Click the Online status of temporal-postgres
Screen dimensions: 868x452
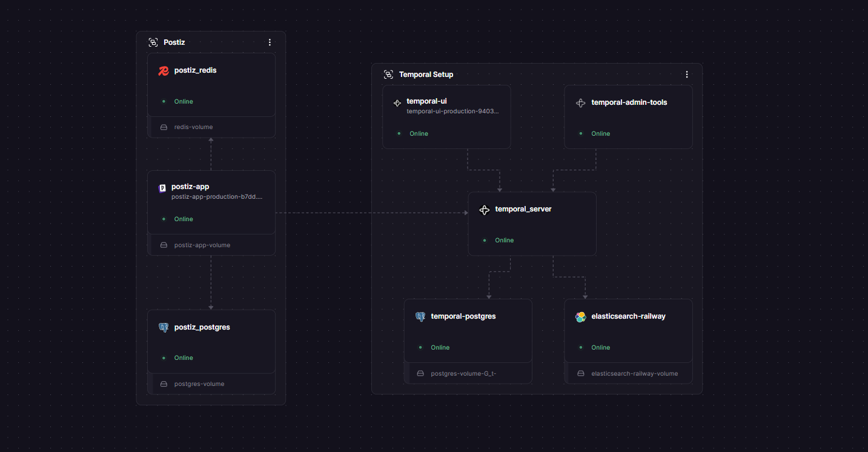(x=440, y=347)
